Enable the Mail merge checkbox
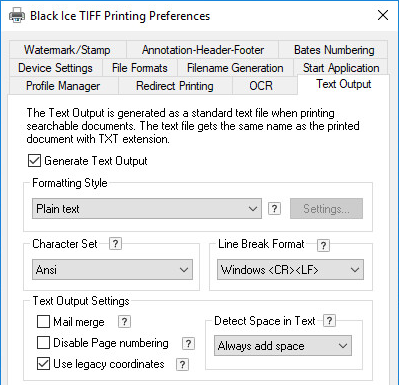 pyautogui.click(x=43, y=322)
